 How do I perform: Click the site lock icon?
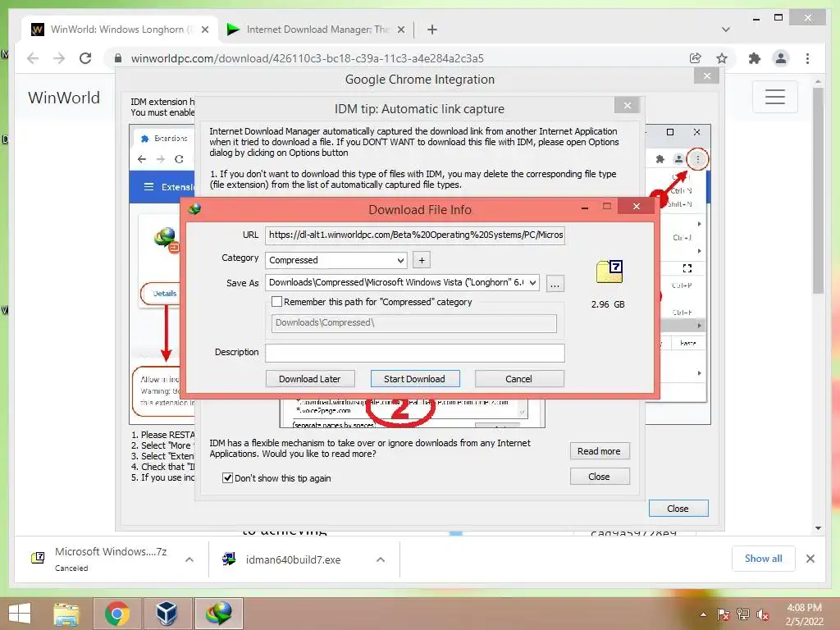[x=118, y=58]
